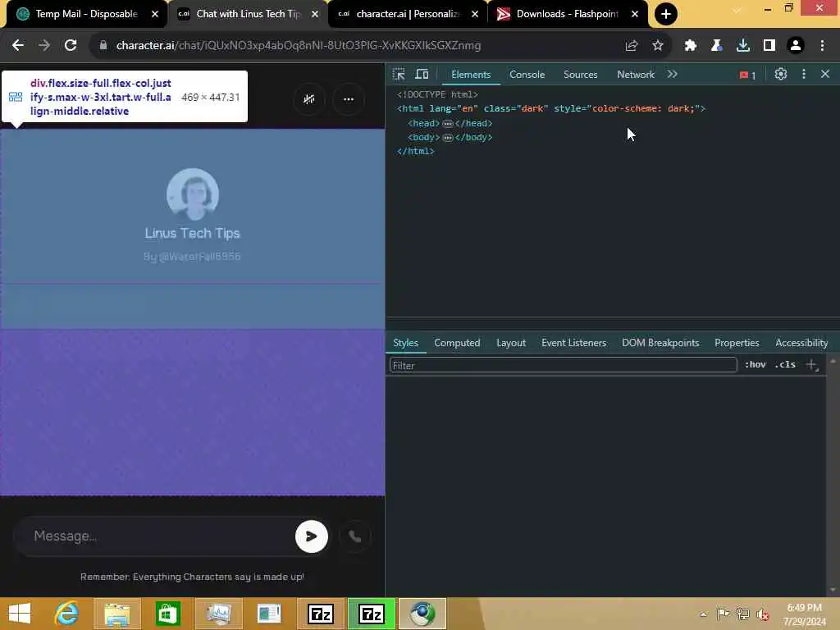
Task: Open the Layout tab
Action: tap(510, 343)
